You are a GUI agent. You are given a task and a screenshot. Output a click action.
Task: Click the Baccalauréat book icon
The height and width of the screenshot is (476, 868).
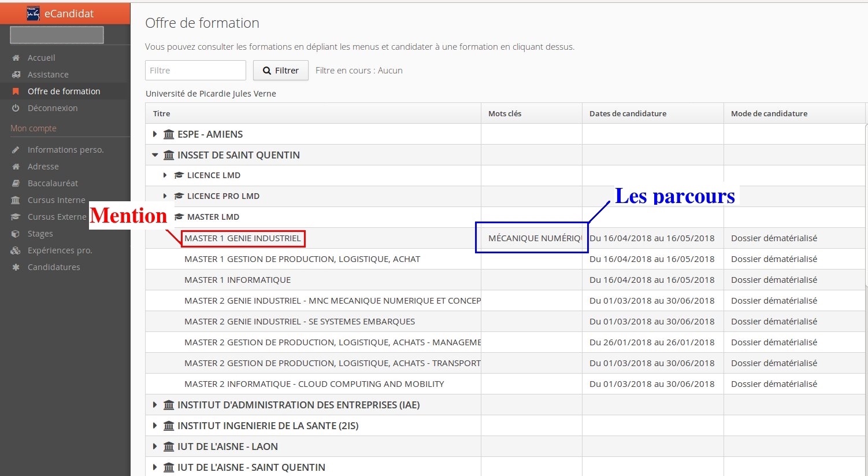pyautogui.click(x=16, y=183)
